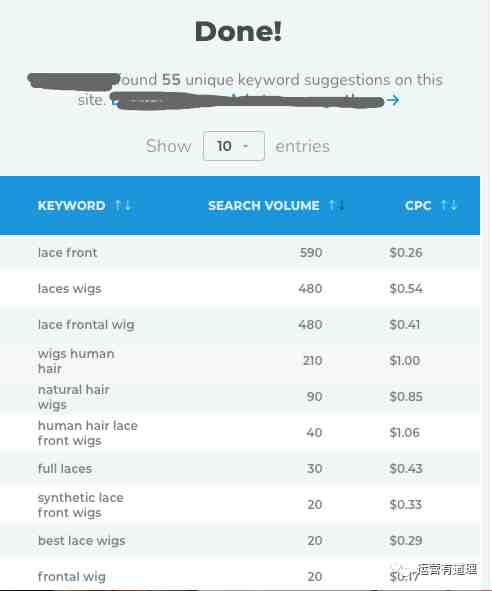Select the 'frontal wig' keyword row
The height and width of the screenshot is (591, 492).
[240, 576]
